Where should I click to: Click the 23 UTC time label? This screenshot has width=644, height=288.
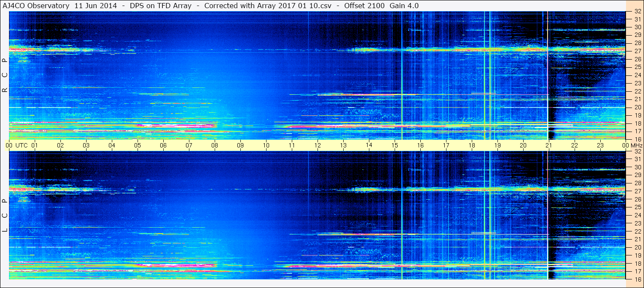click(x=600, y=145)
